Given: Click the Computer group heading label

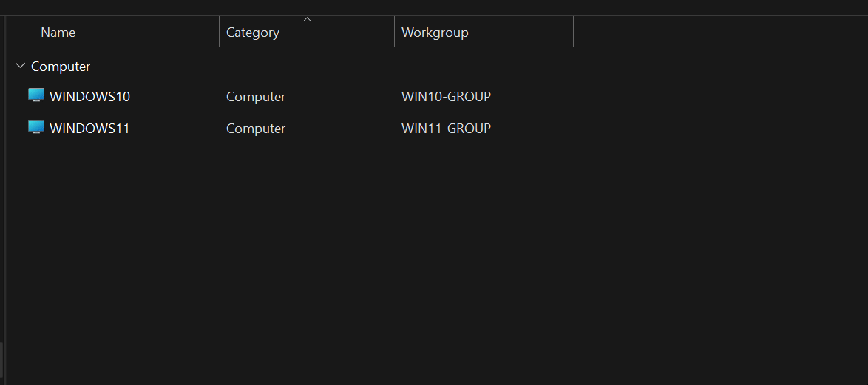Looking at the screenshot, I should [61, 67].
